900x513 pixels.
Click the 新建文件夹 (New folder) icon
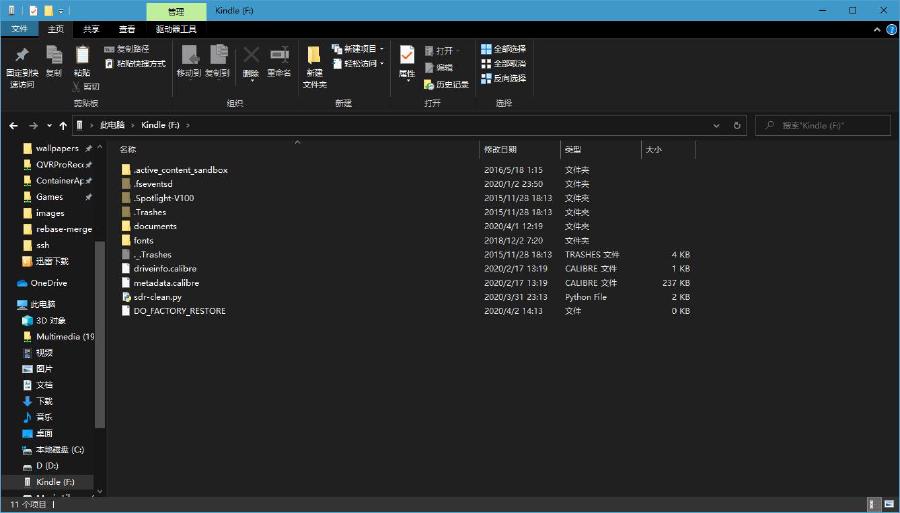[x=314, y=56]
